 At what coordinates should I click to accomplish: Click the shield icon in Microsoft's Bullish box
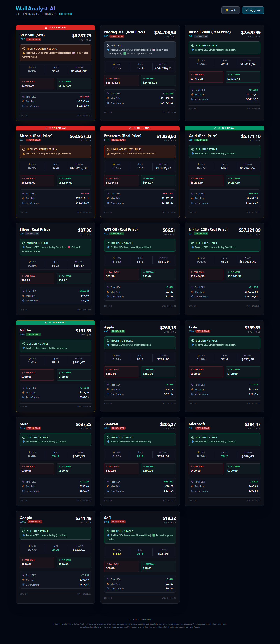(x=193, y=442)
